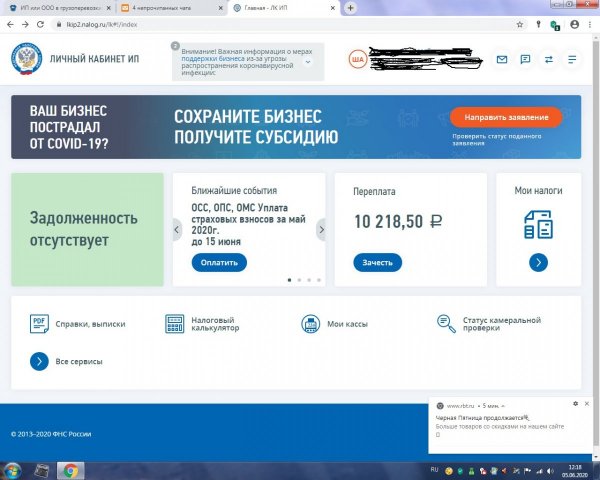Expand the Внимание notice chevron
The width and height of the screenshot is (600, 480).
click(x=306, y=62)
